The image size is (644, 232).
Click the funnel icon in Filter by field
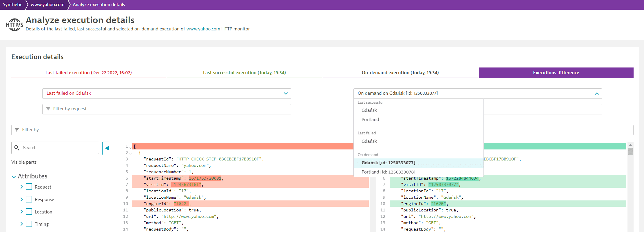(x=17, y=130)
